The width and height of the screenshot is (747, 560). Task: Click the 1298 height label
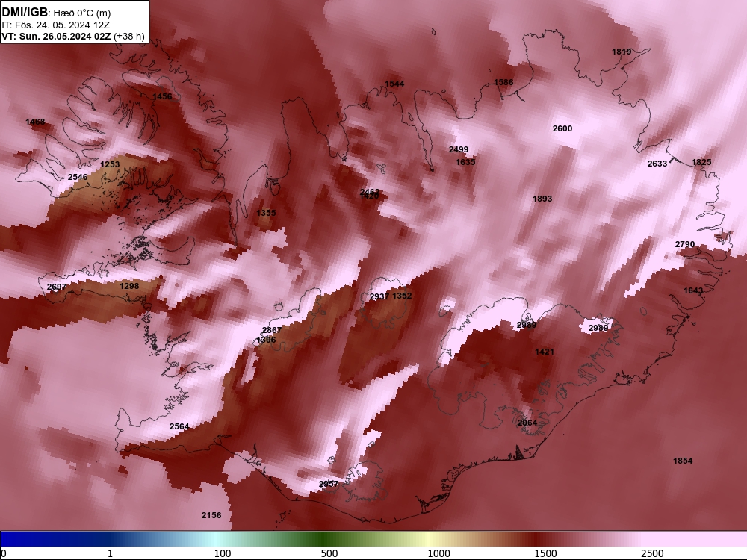coord(129,286)
